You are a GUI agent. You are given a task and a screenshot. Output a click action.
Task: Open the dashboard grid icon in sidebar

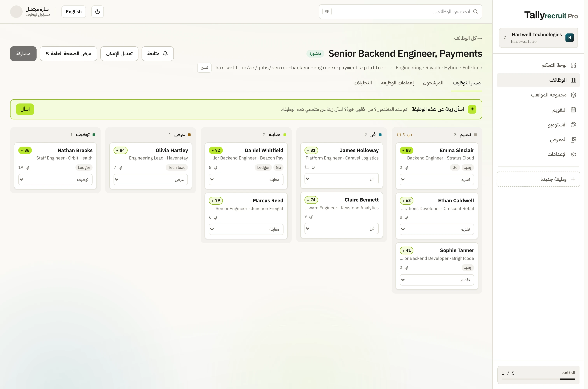(x=573, y=65)
